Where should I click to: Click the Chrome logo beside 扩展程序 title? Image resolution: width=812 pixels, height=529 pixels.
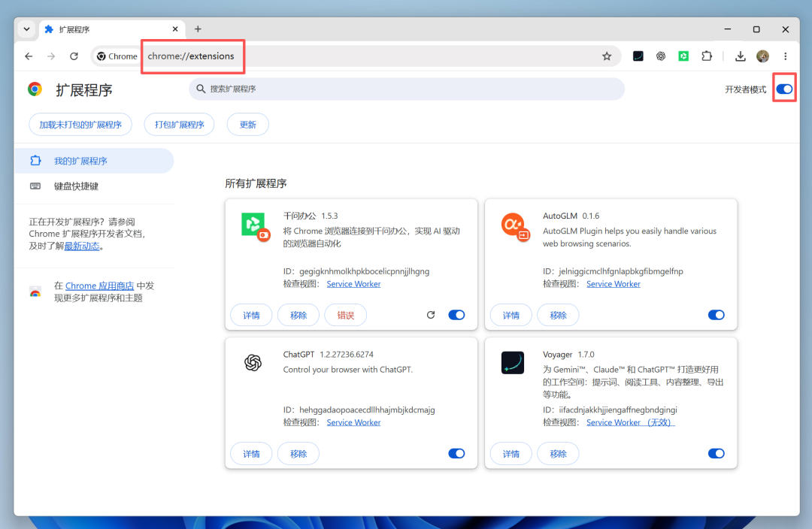(35, 89)
